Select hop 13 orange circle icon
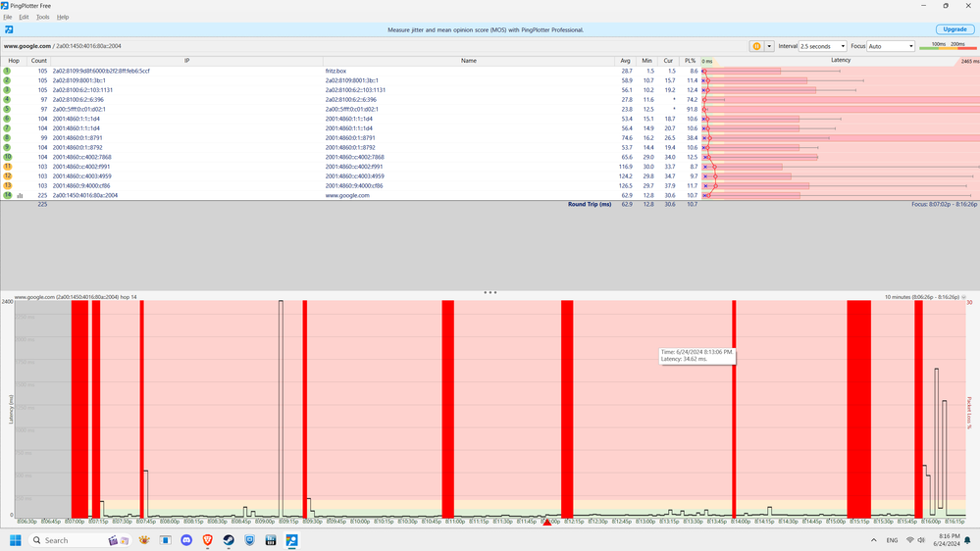Screen dimensions: 980x551 tap(7, 185)
